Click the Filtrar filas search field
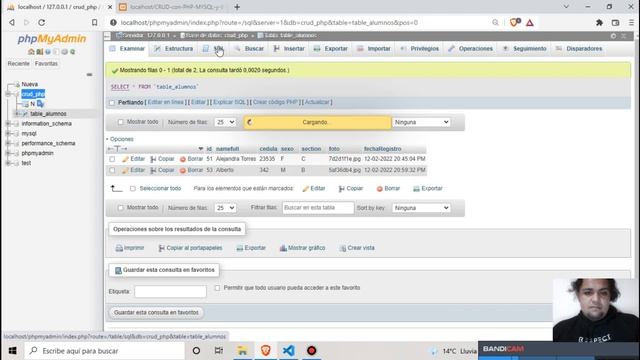This screenshot has height=360, width=640. 318,208
